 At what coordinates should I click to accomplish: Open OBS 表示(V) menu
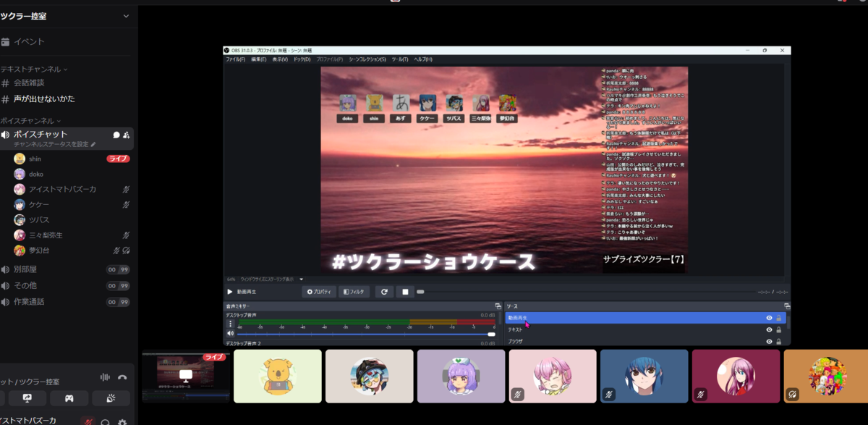click(x=280, y=59)
